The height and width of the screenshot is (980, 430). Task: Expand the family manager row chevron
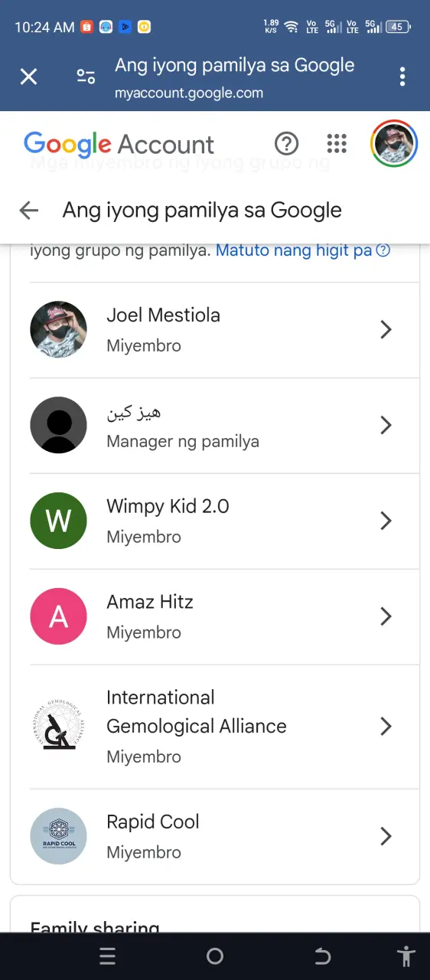(386, 426)
